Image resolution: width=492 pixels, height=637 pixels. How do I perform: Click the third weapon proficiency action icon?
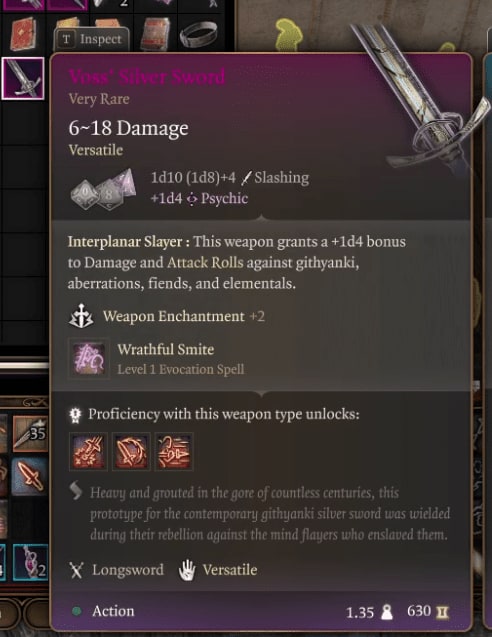(x=174, y=451)
